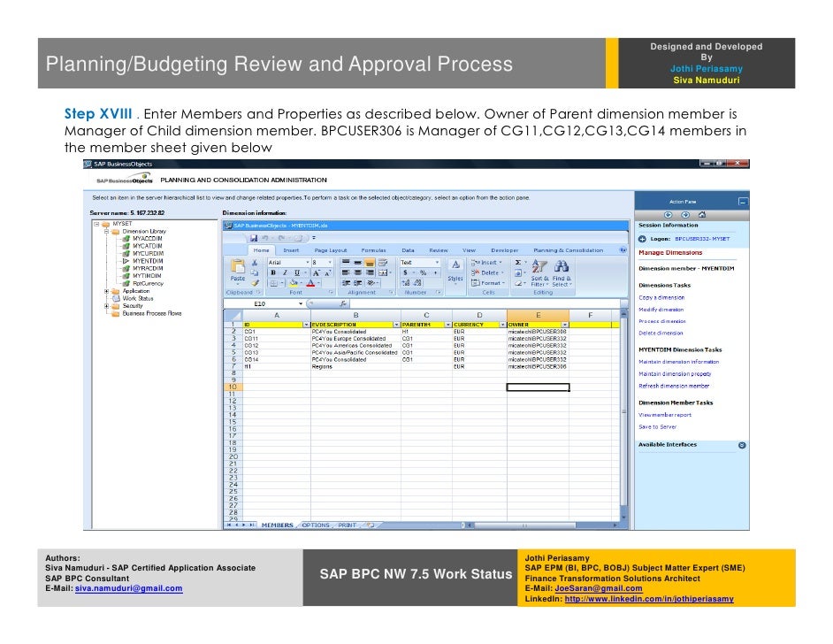Image resolution: width=833 pixels, height=644 pixels.
Task: Click the AutoSum sigma icon
Action: pos(518,263)
